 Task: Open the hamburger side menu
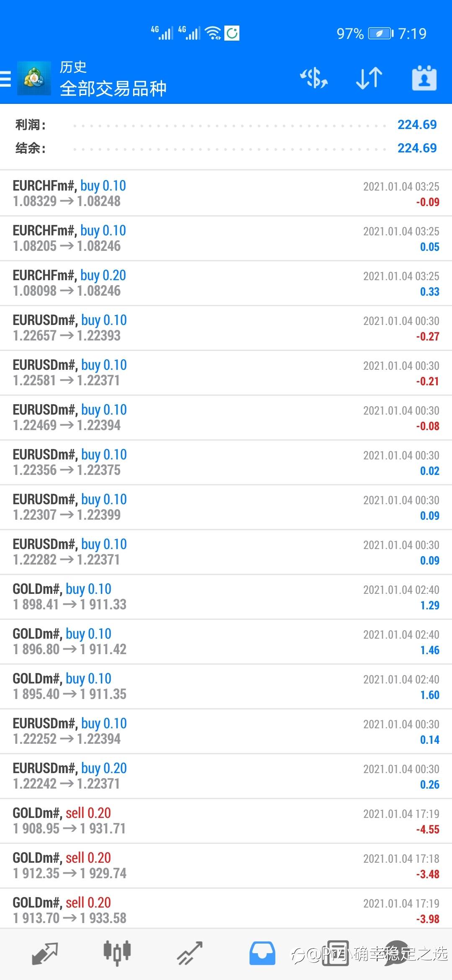click(x=5, y=79)
